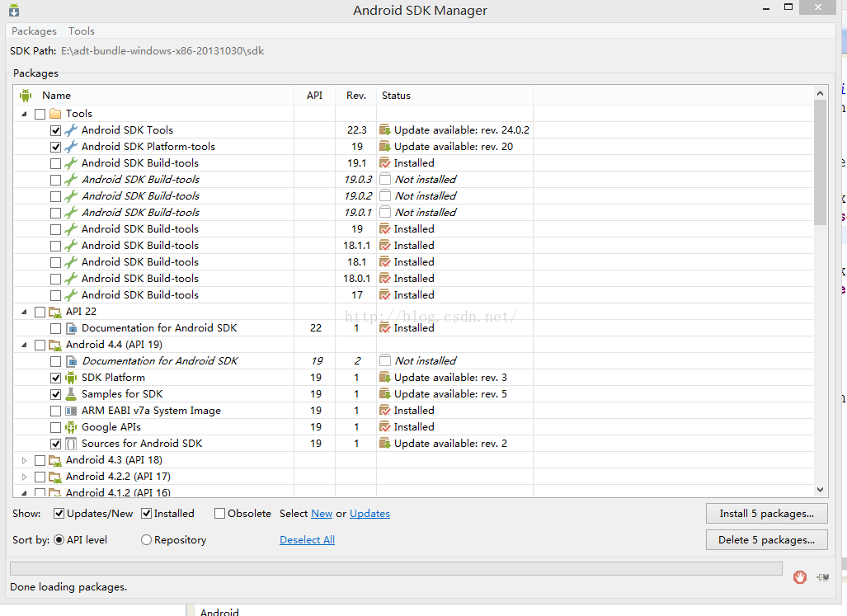The height and width of the screenshot is (616, 847).
Task: Click the Android SDK Tools wrench icon
Action: 71,130
